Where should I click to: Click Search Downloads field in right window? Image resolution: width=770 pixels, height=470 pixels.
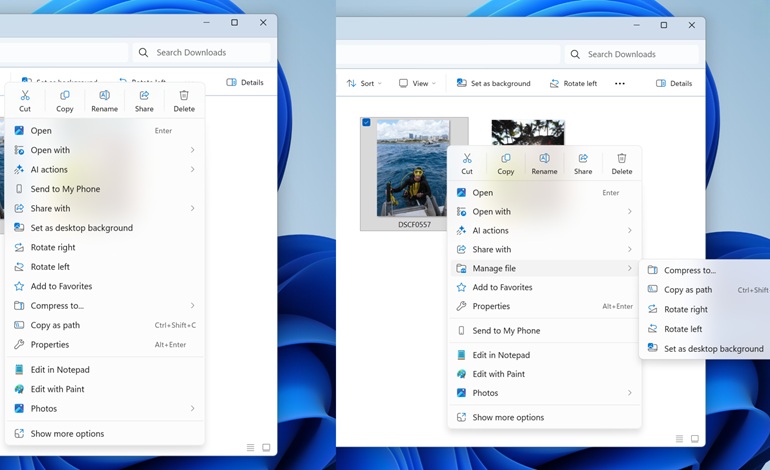632,54
